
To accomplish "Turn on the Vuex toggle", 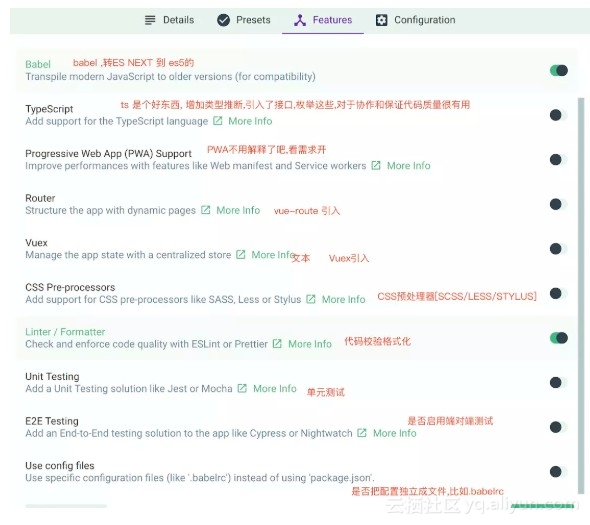I will [559, 248].
